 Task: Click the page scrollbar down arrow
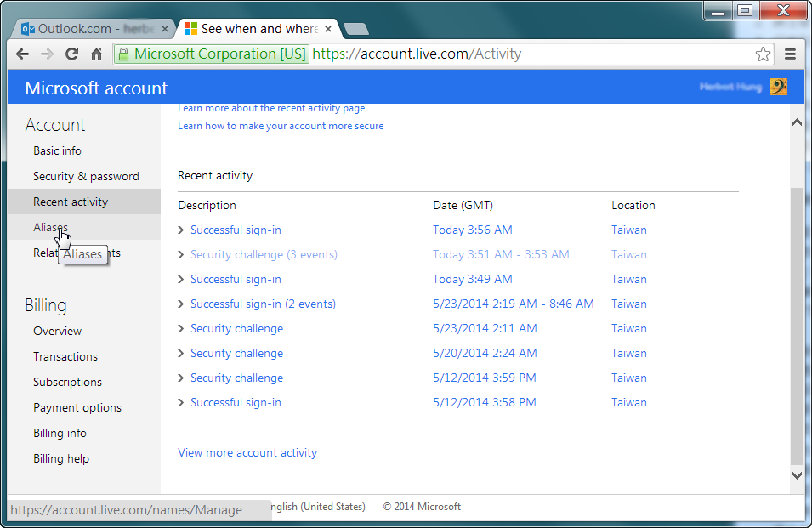797,475
